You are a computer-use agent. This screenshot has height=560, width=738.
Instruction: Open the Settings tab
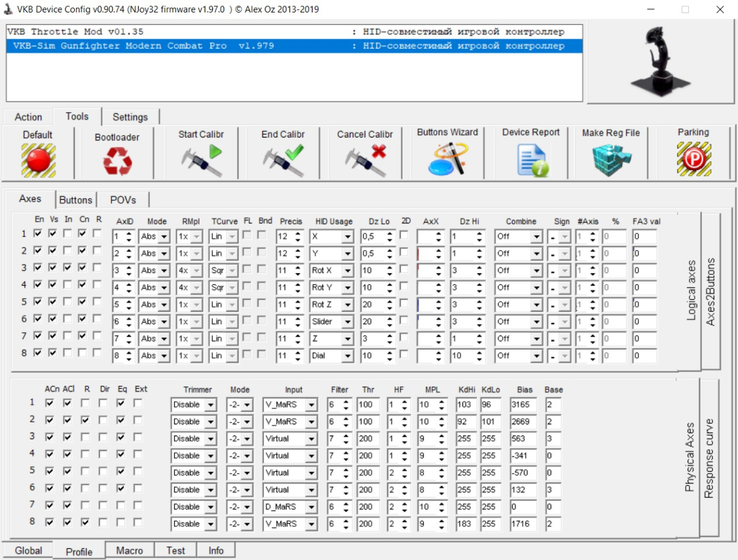coord(130,117)
